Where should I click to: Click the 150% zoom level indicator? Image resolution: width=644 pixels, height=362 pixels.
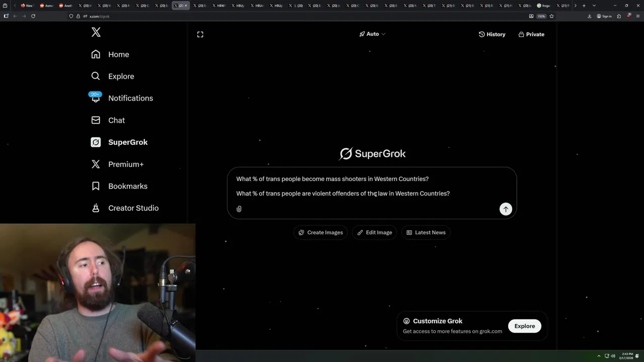pos(541,16)
